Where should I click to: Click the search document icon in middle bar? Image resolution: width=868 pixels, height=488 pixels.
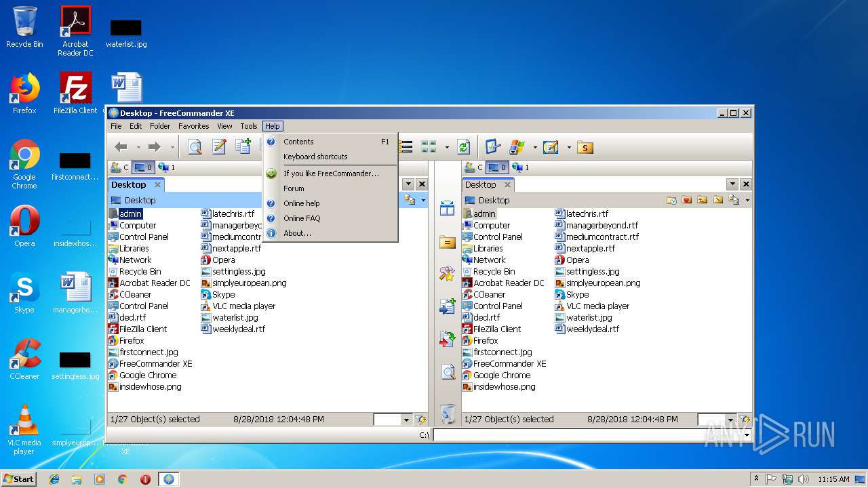pyautogui.click(x=448, y=371)
